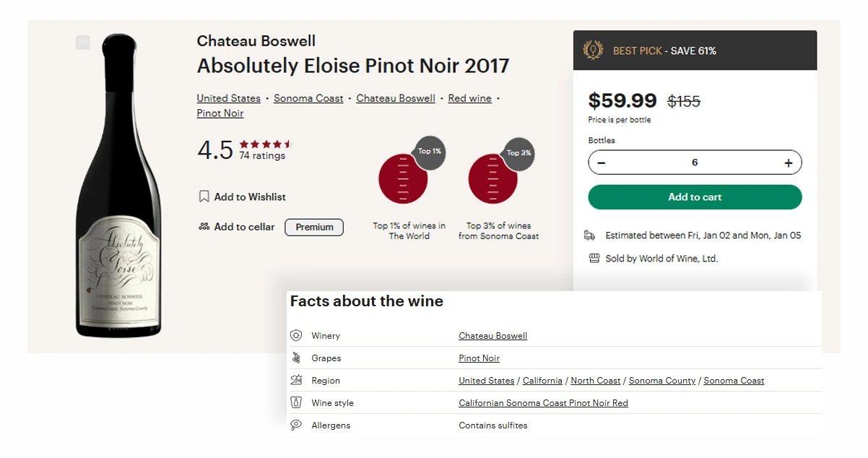Click the bookmark icon beside Add to Wishlist
Viewport: 868px width, 458px height.
(x=204, y=196)
